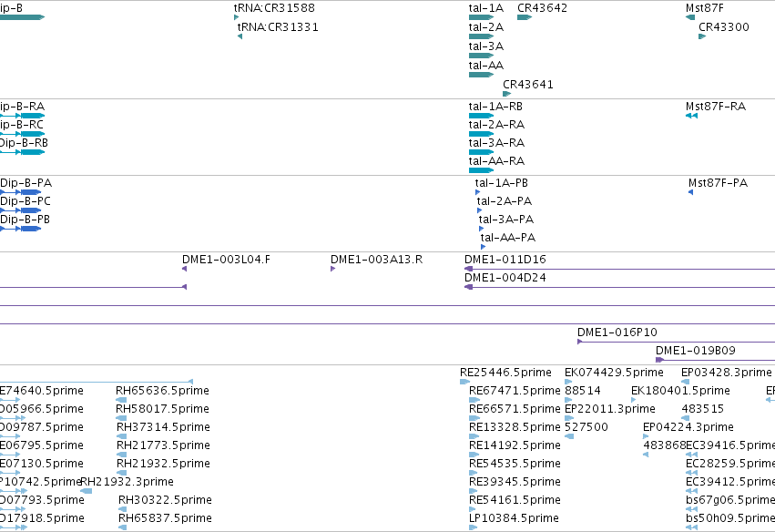
Task: Click EST RE54161.5prime
Action: point(515,500)
